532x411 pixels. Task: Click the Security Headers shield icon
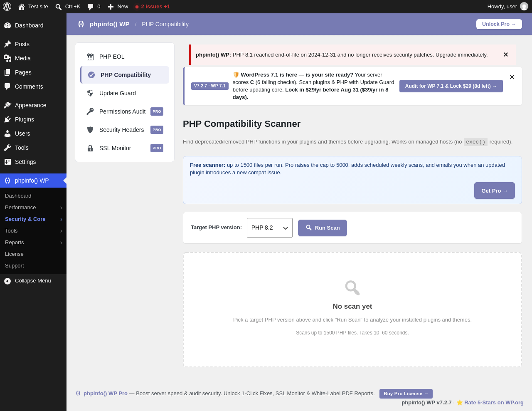pos(90,130)
